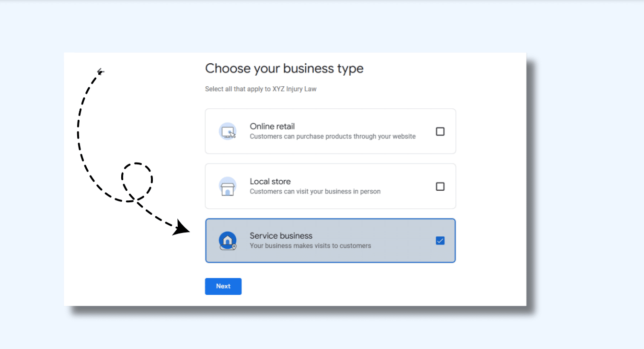644x349 pixels.
Task: Click the text Customers can purchase products through your website
Action: [x=333, y=136]
